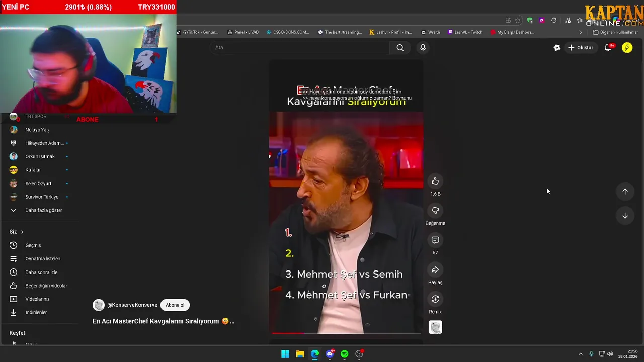Image resolution: width=644 pixels, height=362 pixels.
Task: Open Spotify from taskbar
Action: [345, 354]
